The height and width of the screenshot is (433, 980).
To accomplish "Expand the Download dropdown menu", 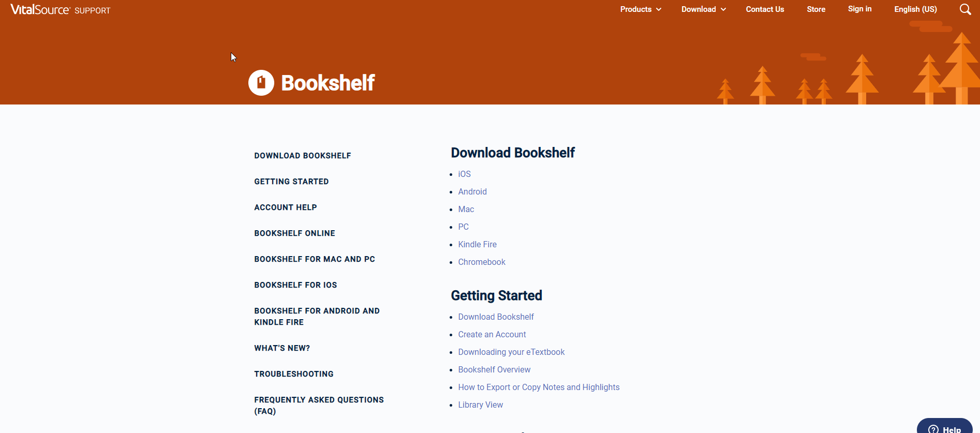I will pos(704,9).
